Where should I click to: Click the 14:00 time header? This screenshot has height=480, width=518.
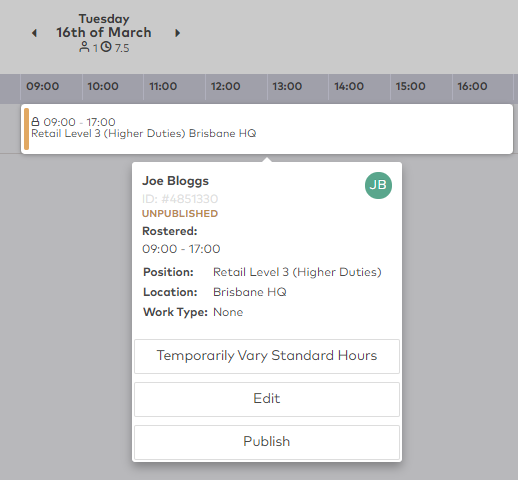click(349, 87)
